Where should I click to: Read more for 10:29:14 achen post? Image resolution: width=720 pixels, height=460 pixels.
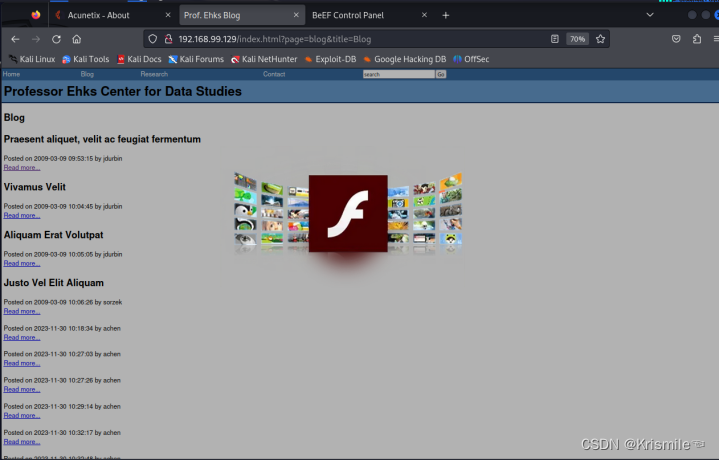coord(22,415)
